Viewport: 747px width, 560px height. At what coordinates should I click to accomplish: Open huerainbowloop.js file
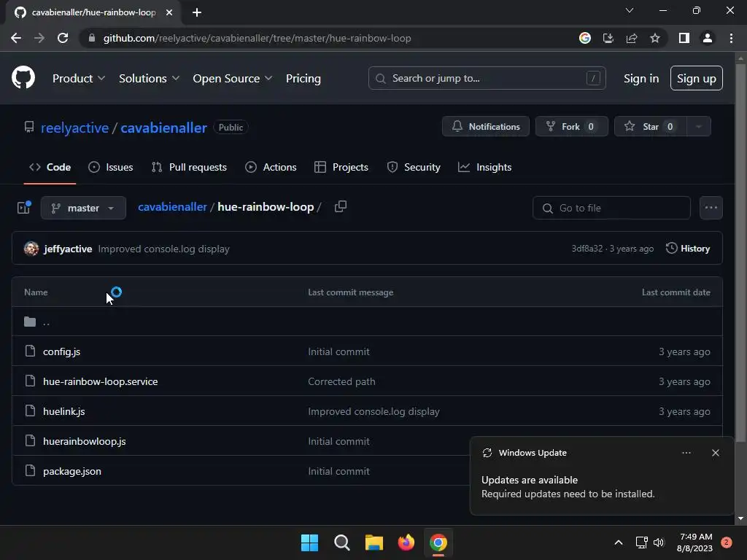(85, 441)
